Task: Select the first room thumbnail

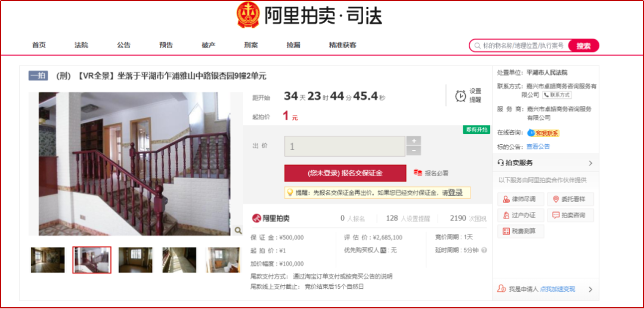Action: tap(48, 260)
